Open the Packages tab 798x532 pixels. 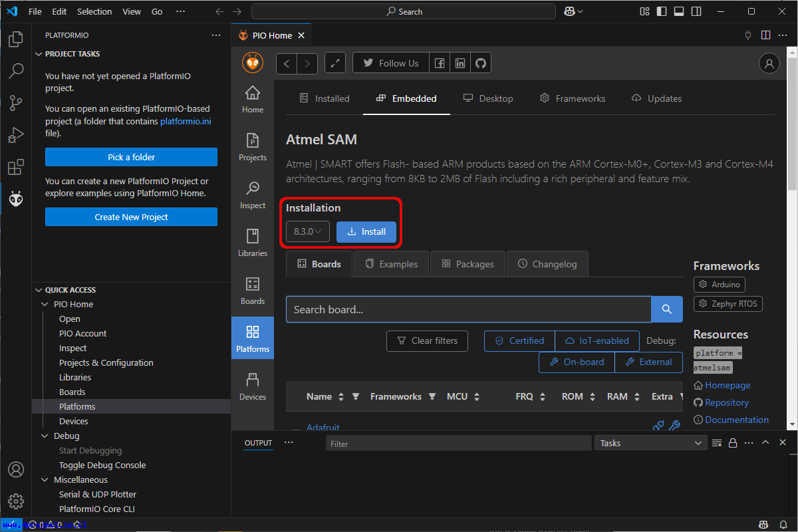pos(468,264)
